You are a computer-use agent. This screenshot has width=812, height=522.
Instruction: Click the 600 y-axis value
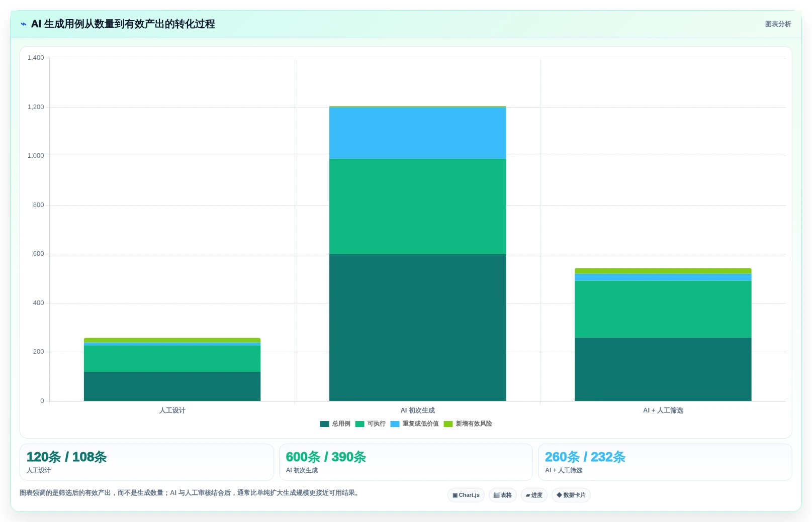coord(38,254)
